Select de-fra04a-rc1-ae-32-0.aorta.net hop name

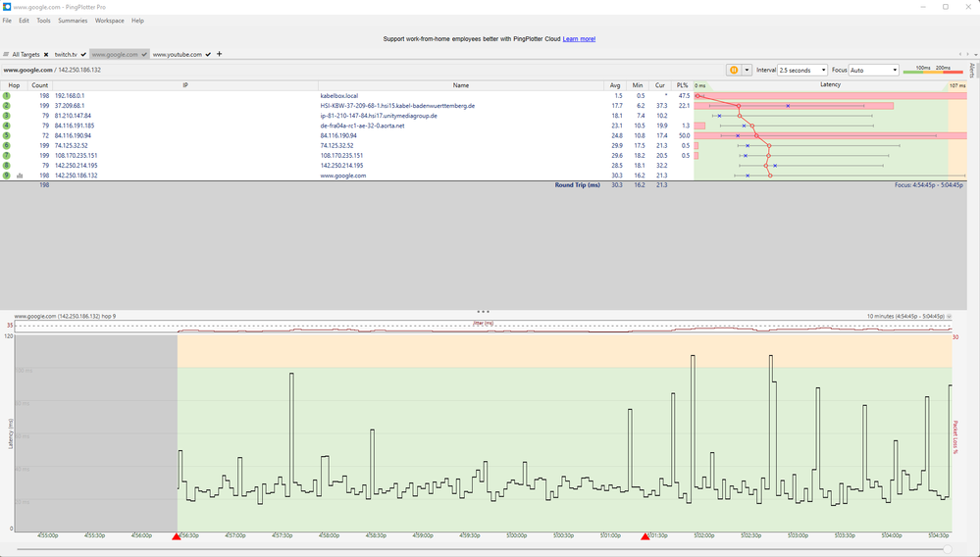[x=362, y=126]
